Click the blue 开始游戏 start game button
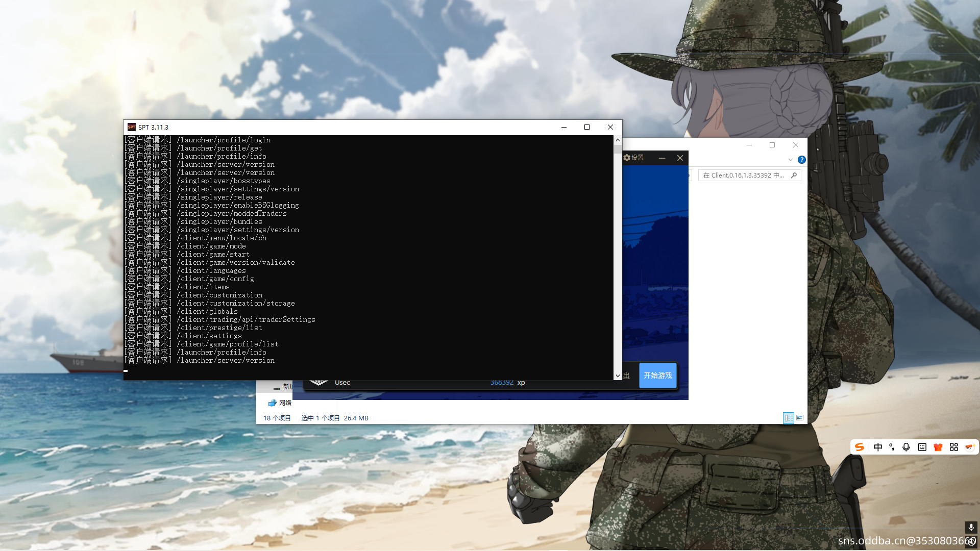980x551 pixels. click(658, 375)
